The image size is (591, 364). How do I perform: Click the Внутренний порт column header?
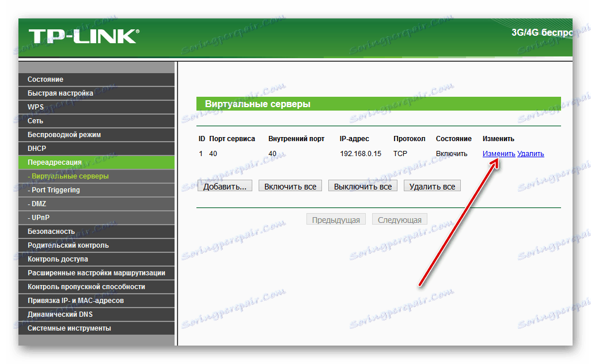pos(296,139)
